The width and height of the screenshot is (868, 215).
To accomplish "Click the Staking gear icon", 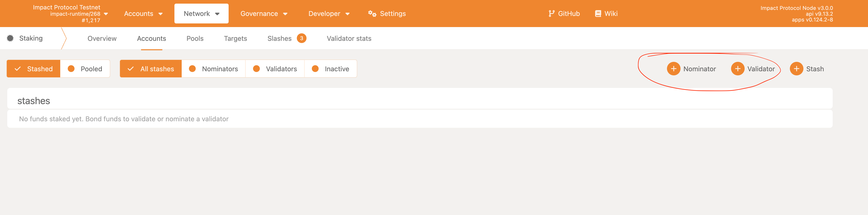I will click(10, 38).
